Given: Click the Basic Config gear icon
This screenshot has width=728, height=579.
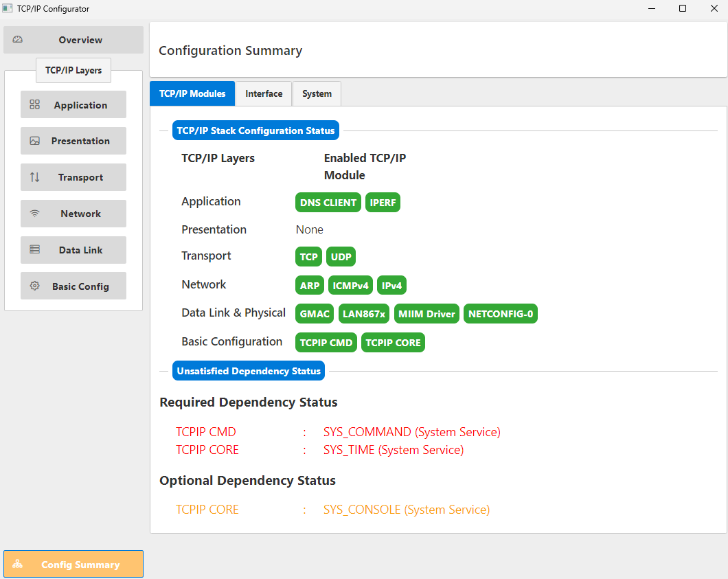Looking at the screenshot, I should (x=35, y=286).
